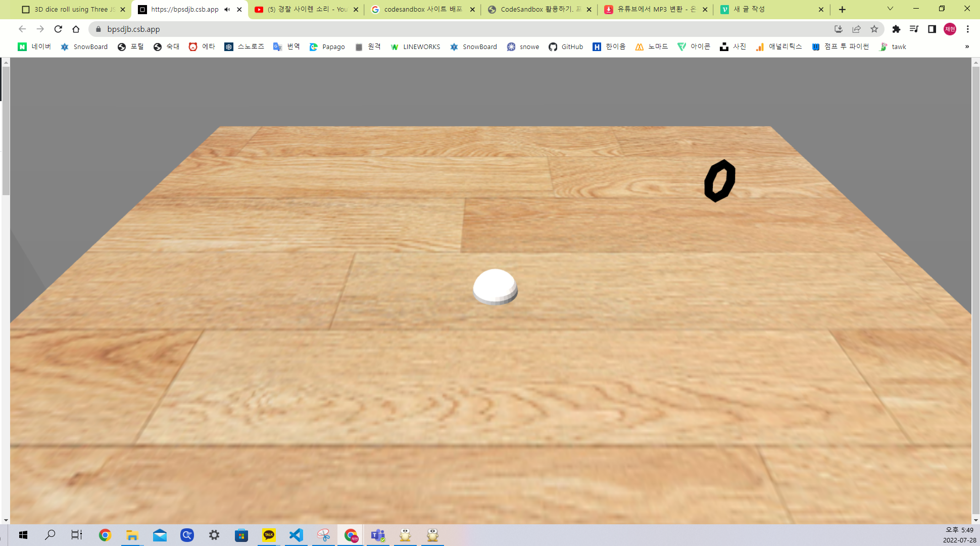Click the home button icon

click(x=76, y=29)
